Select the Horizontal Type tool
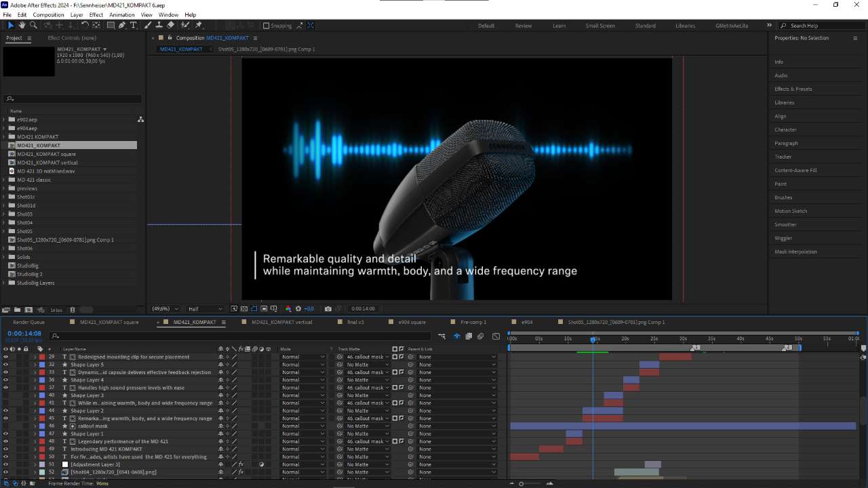868x488 pixels. point(134,26)
